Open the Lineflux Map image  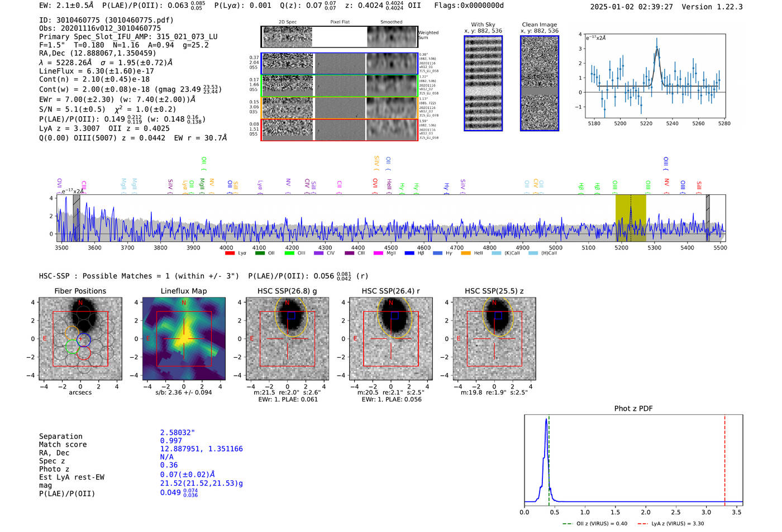tap(184, 339)
